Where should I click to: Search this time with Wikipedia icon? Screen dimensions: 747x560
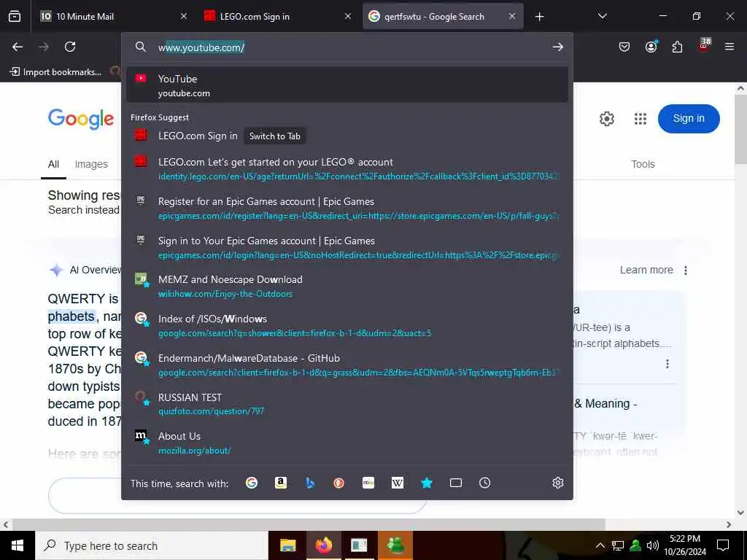pyautogui.click(x=398, y=483)
